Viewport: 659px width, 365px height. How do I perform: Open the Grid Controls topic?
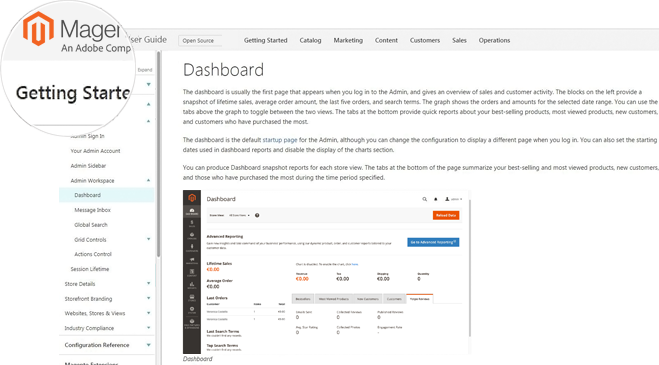[90, 240]
